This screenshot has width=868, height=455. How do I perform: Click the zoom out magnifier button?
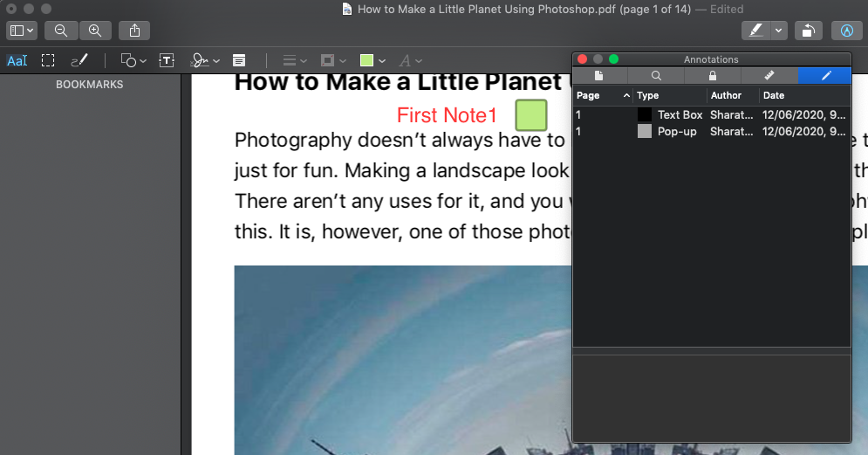coord(61,31)
